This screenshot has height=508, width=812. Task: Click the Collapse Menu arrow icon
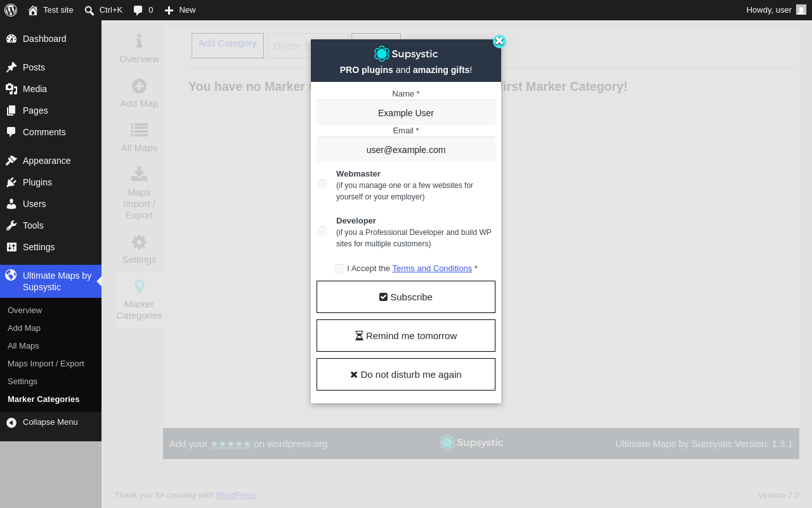coord(11,422)
